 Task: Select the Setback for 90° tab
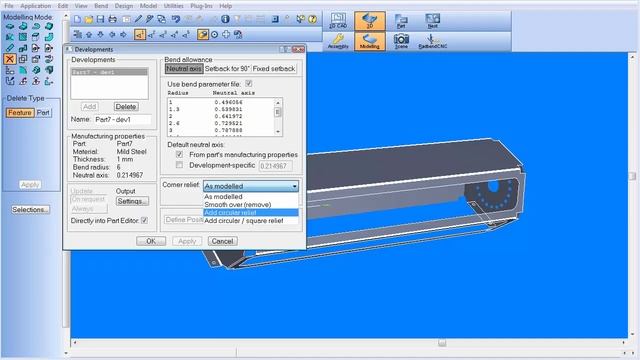click(227, 69)
